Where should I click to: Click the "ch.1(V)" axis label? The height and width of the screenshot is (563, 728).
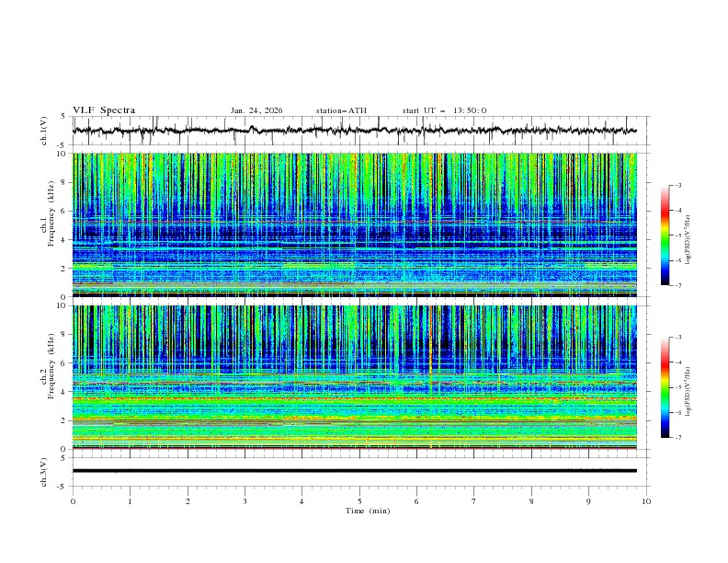click(44, 131)
